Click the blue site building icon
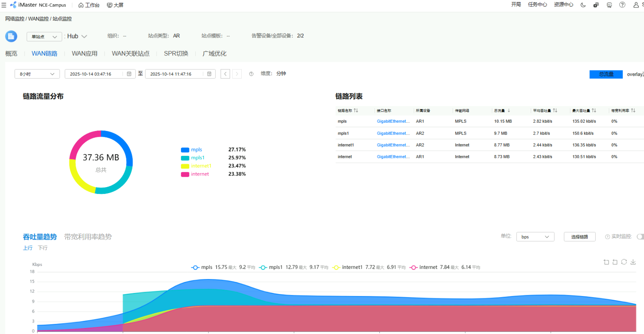The width and height of the screenshot is (644, 334). click(11, 36)
